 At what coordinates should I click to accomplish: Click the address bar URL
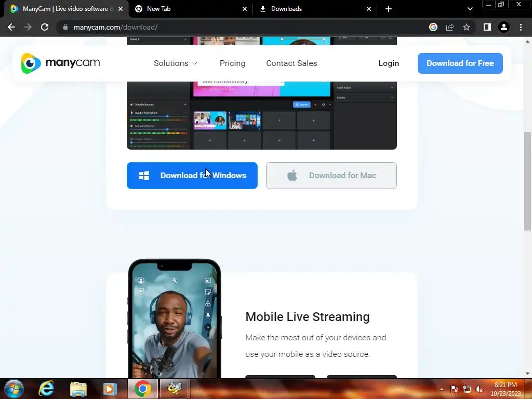pyautogui.click(x=115, y=27)
